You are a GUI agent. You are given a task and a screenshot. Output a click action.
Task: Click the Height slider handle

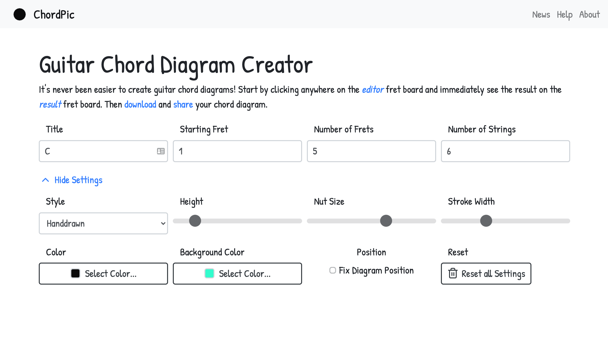195,221
